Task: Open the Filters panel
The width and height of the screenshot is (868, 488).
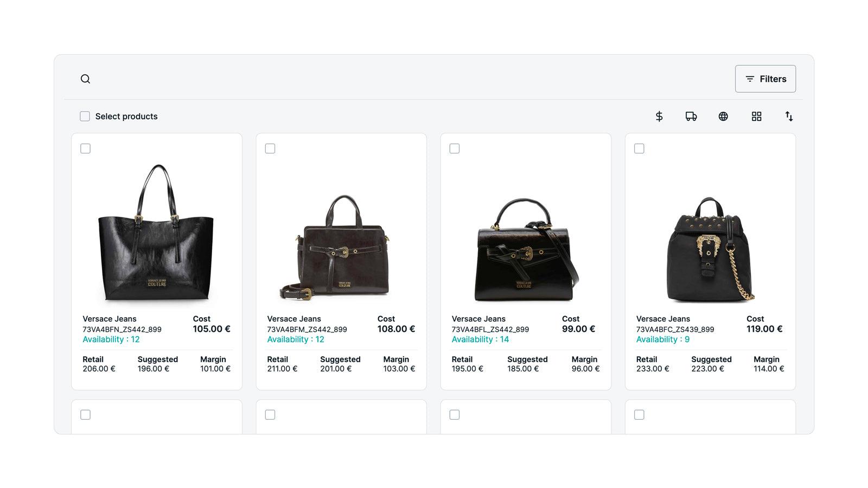Action: (x=765, y=79)
